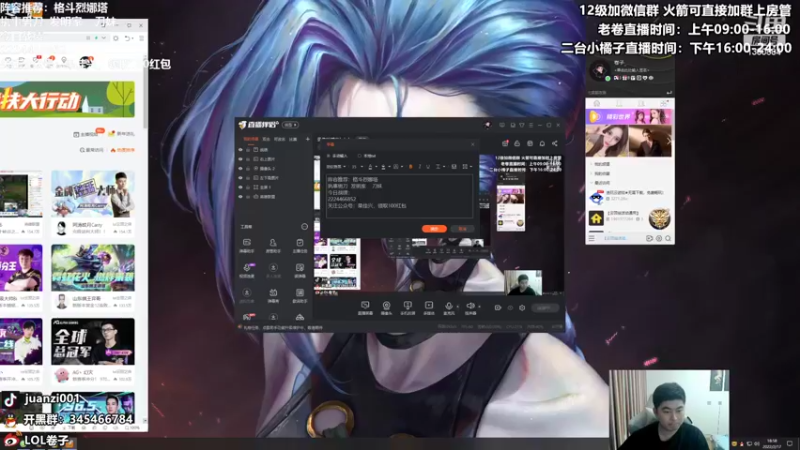Screen dimensions: 800x450
Task: Switch to the third scene tab
Action: pos(279,139)
